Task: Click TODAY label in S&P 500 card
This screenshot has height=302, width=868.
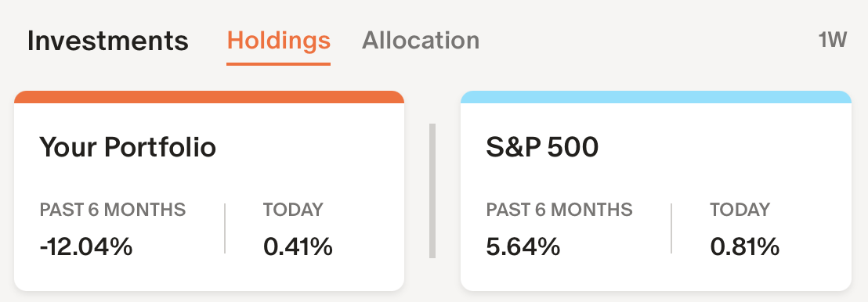Action: pos(740,210)
